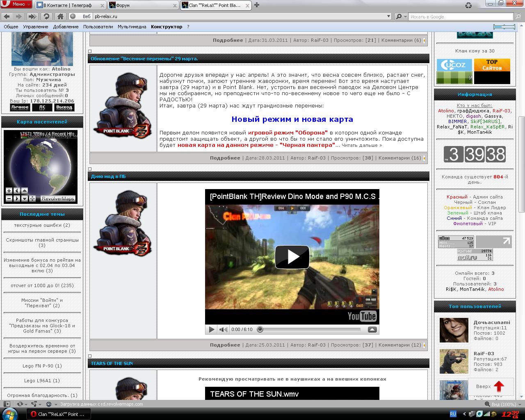Viewport: 525px width, 420px height.
Task: Toggle the Opera panel sidebar button
Action: click(7, 404)
